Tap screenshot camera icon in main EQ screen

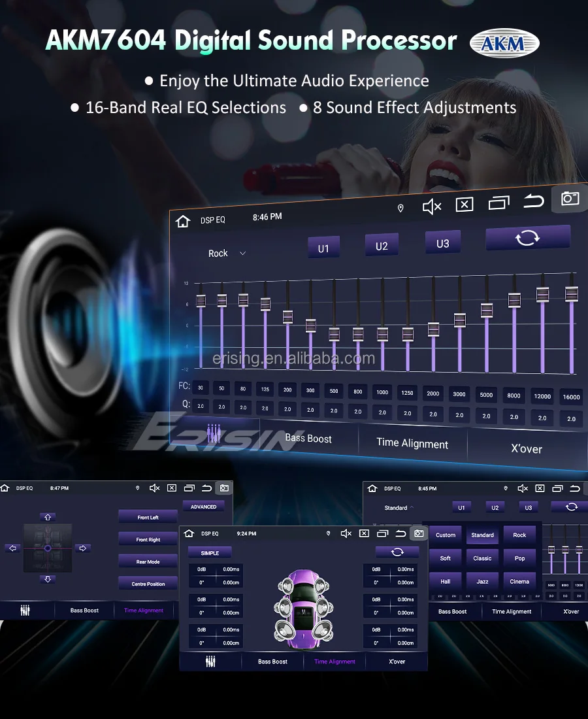pyautogui.click(x=570, y=199)
